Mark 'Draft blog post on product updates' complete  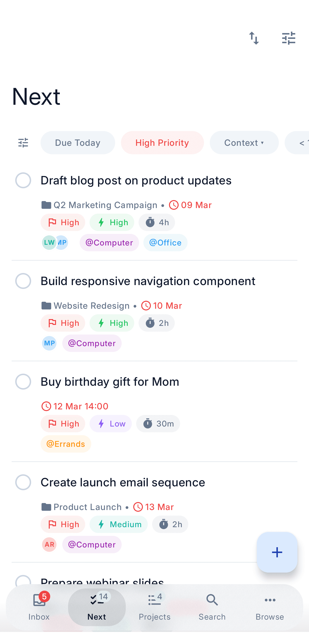coord(23,180)
